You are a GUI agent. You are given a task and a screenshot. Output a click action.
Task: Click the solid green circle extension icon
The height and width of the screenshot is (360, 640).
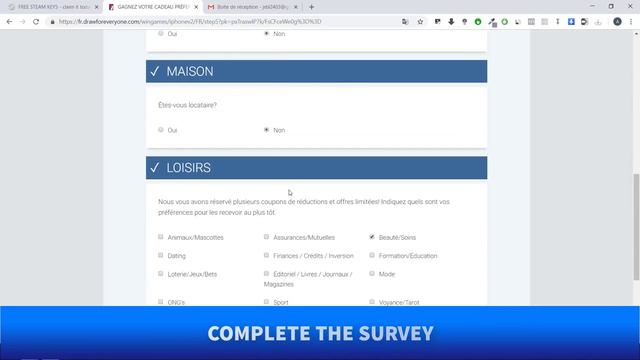[478, 22]
